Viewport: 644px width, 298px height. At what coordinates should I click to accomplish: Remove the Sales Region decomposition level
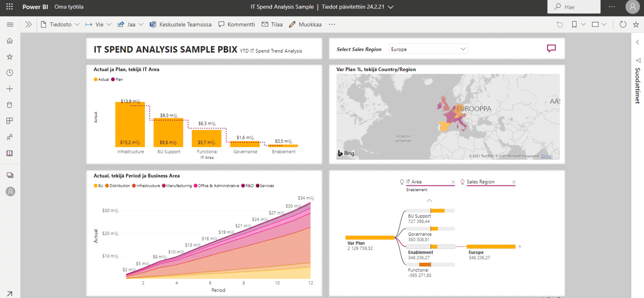click(514, 182)
